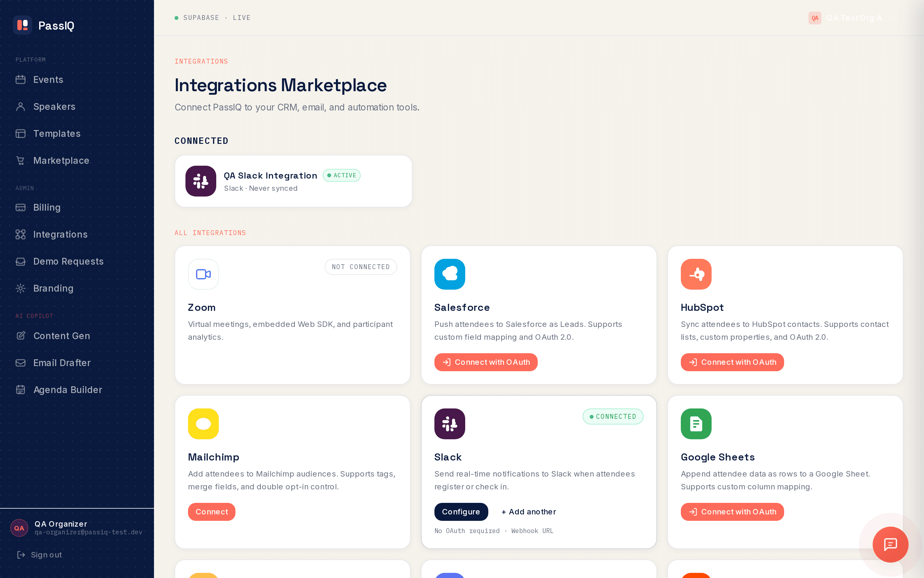Click the HubSpot logo icon

[696, 274]
